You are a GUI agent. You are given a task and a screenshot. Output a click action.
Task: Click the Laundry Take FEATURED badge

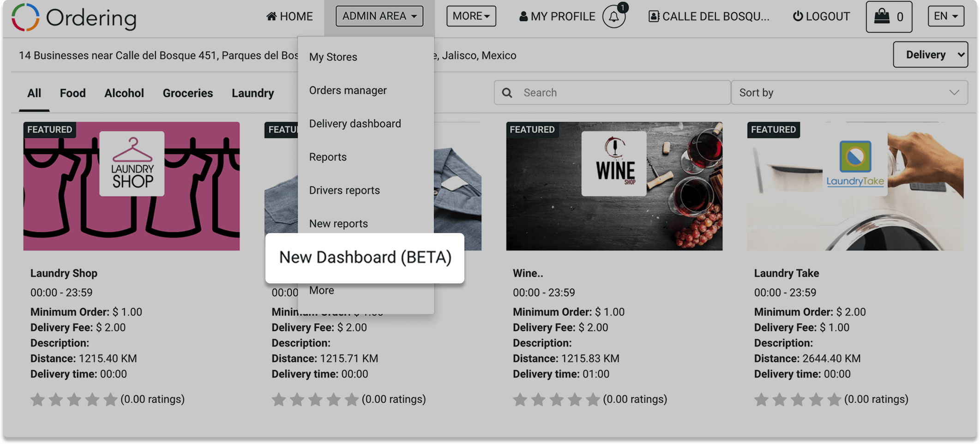pyautogui.click(x=774, y=130)
